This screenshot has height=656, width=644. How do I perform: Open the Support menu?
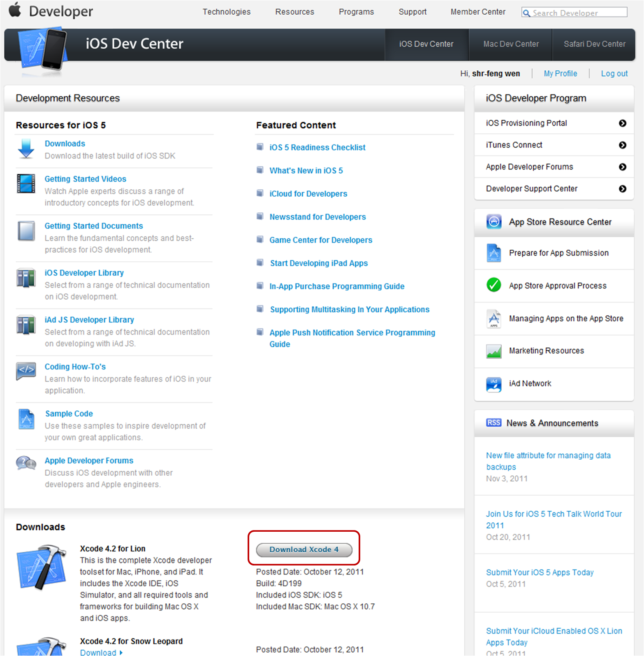click(x=412, y=12)
